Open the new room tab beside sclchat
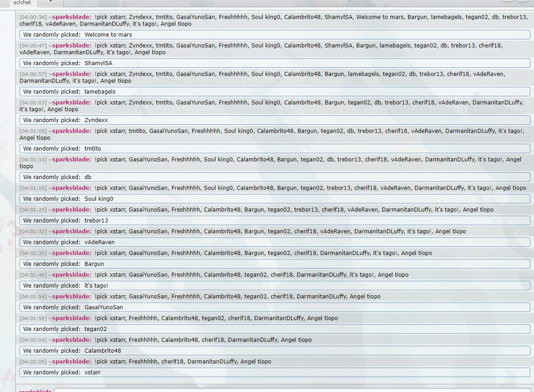 tap(50, 3)
